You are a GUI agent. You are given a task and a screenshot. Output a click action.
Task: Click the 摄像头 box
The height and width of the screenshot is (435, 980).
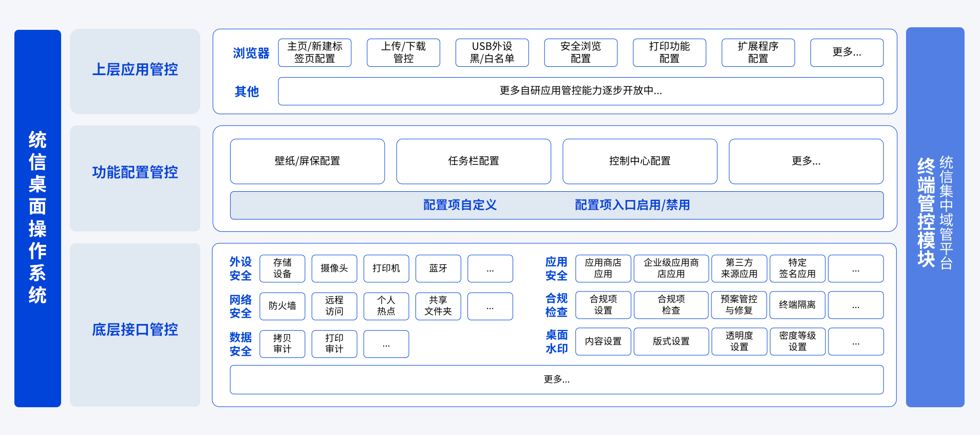(x=334, y=268)
